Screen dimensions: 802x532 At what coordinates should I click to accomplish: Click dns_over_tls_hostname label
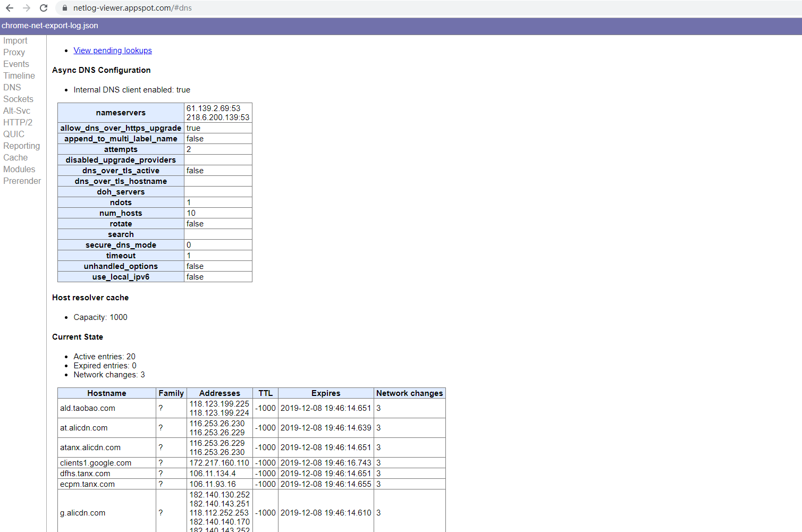pyautogui.click(x=121, y=181)
